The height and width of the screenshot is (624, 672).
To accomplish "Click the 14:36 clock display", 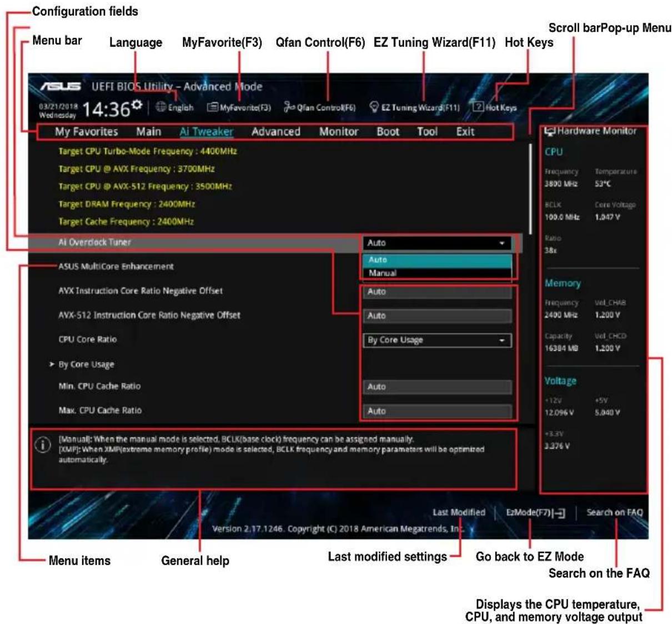I will [106, 109].
